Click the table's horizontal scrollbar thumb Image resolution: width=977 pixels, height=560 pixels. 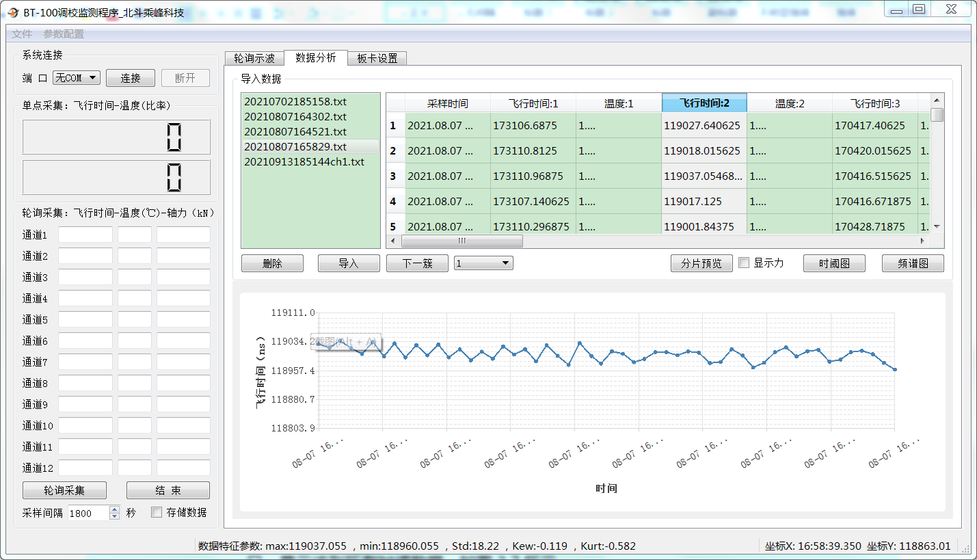(462, 241)
